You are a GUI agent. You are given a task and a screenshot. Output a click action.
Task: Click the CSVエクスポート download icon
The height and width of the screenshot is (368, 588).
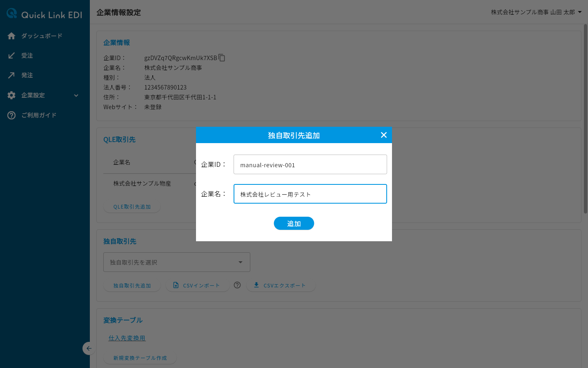point(256,285)
